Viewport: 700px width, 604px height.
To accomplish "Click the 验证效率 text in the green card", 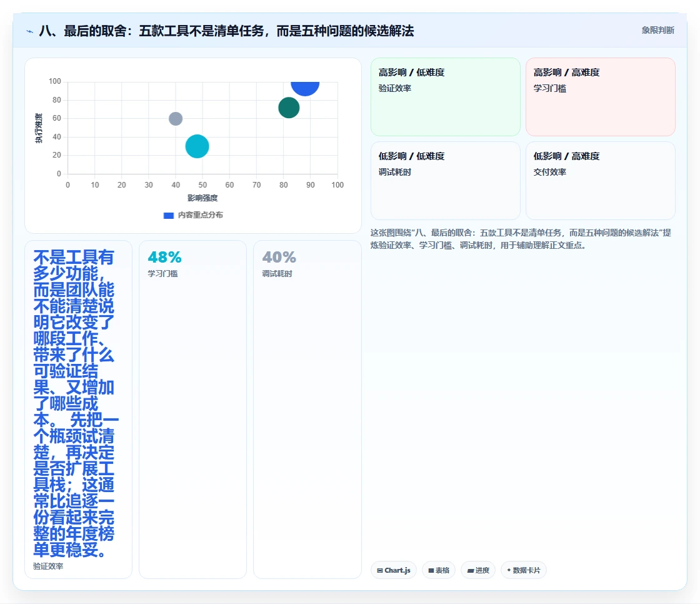I will pos(394,88).
